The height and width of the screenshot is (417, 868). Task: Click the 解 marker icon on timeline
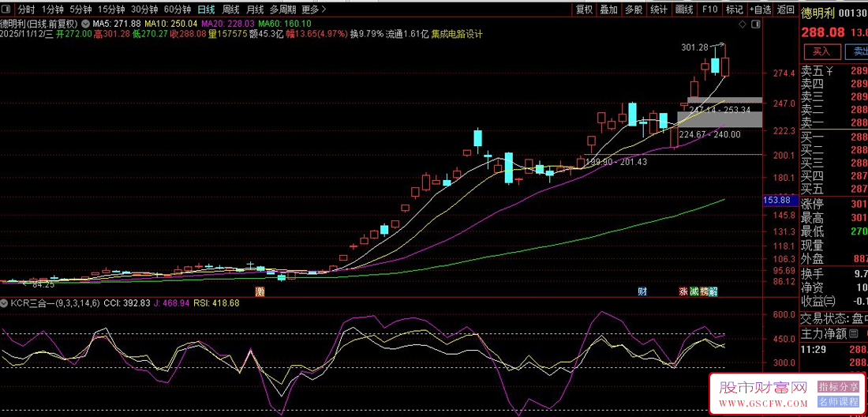(713, 291)
